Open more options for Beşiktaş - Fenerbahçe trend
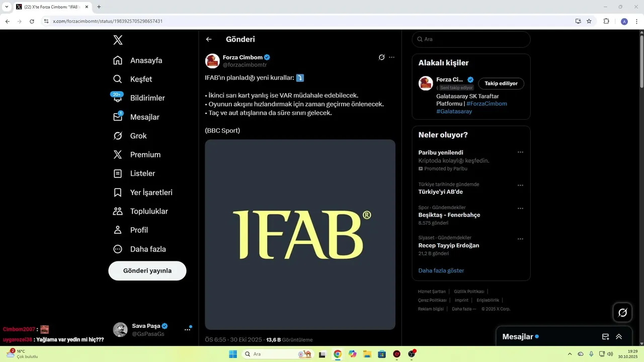This screenshot has width=644, height=362. pos(520,208)
